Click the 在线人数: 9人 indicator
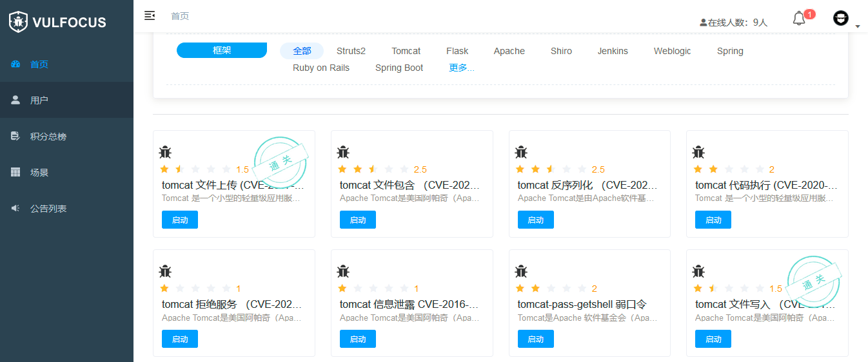Viewport: 868px width, 362px height. click(734, 23)
